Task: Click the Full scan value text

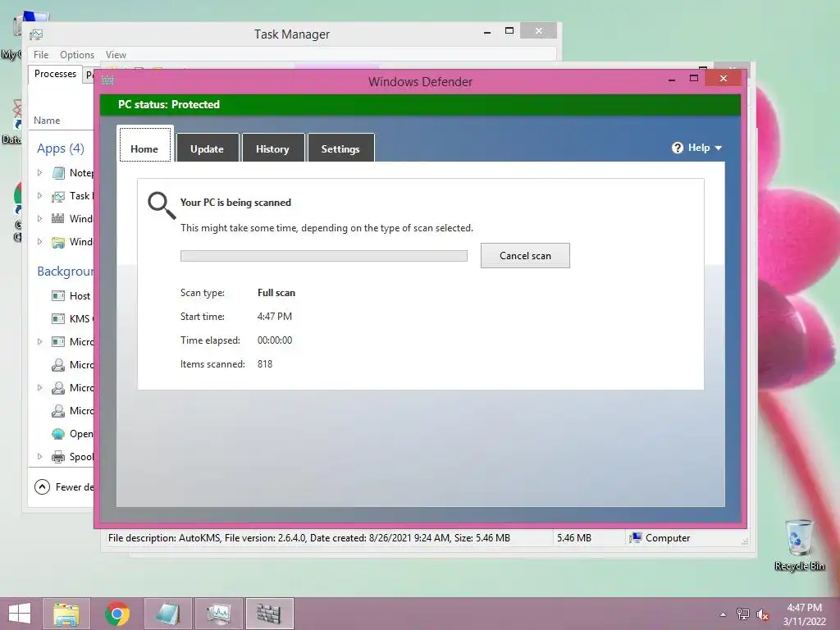Action: point(276,293)
